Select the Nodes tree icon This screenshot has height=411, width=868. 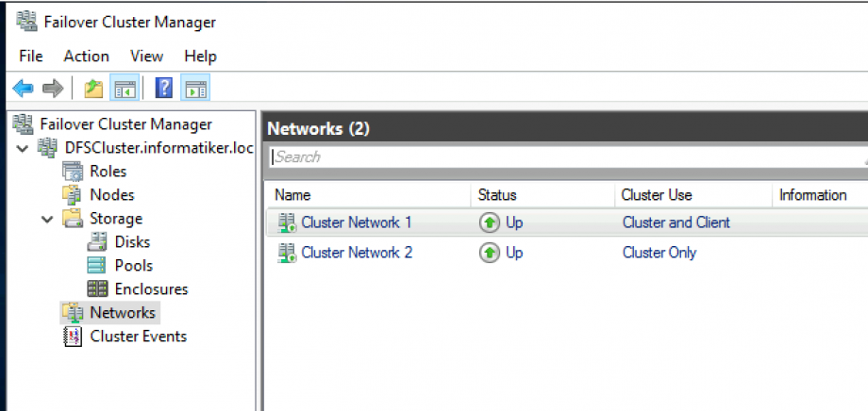[x=72, y=195]
